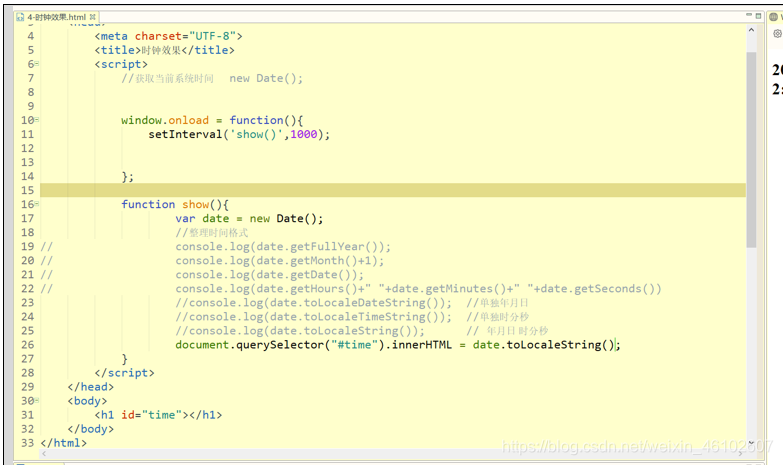Close the 4-时钟效果.html editor tab
The image size is (783, 465).
(92, 17)
